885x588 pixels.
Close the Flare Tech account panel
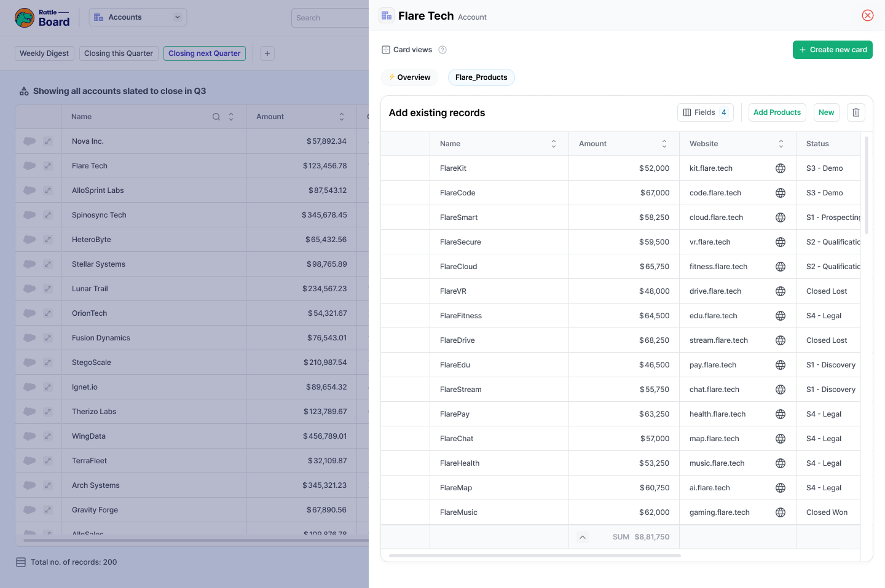pyautogui.click(x=868, y=15)
